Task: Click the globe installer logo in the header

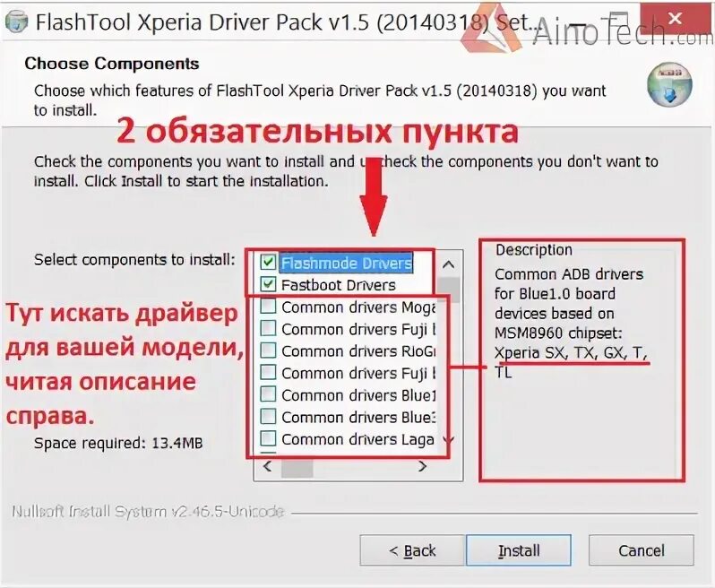Action: pyautogui.click(x=669, y=84)
